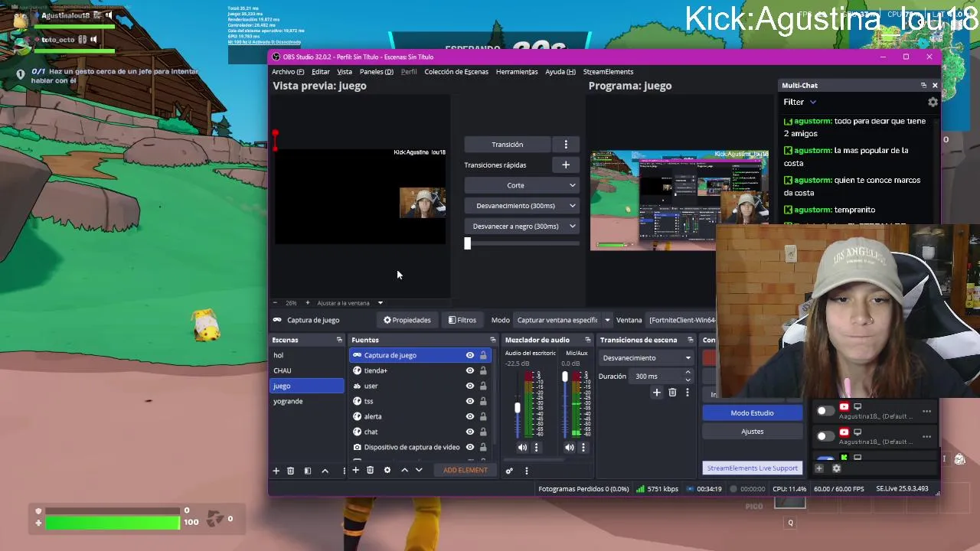Toggle visibility of user source

click(470, 386)
